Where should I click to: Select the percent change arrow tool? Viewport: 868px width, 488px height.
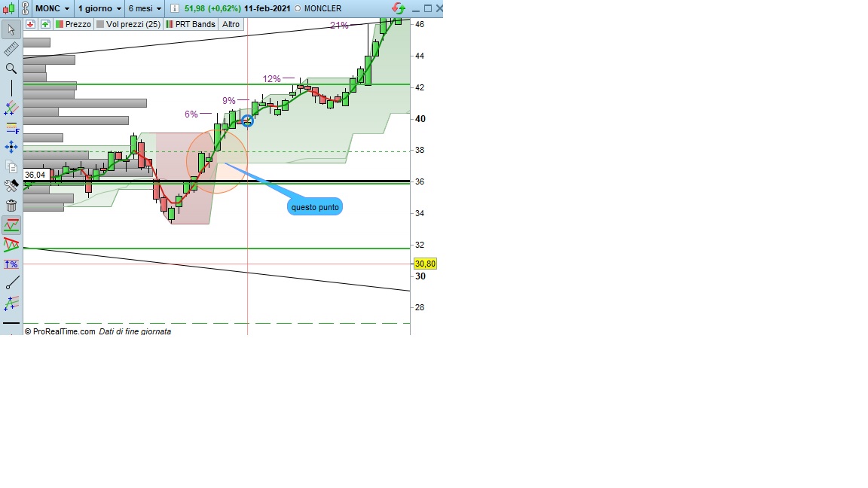[11, 264]
